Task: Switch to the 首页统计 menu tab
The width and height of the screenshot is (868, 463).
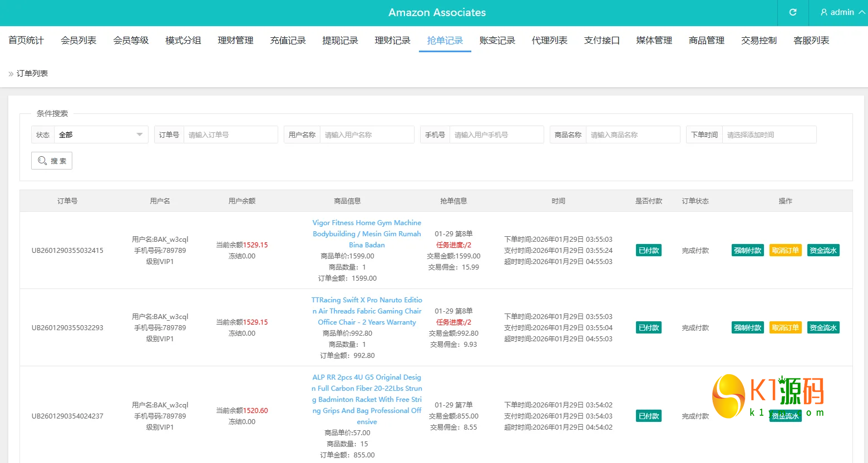Action: click(26, 40)
